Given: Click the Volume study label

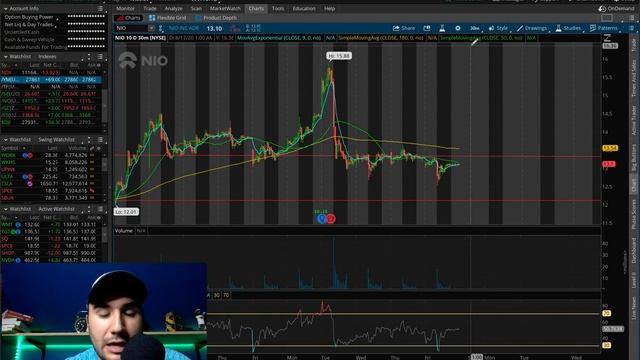Looking at the screenshot, I should (123, 231).
